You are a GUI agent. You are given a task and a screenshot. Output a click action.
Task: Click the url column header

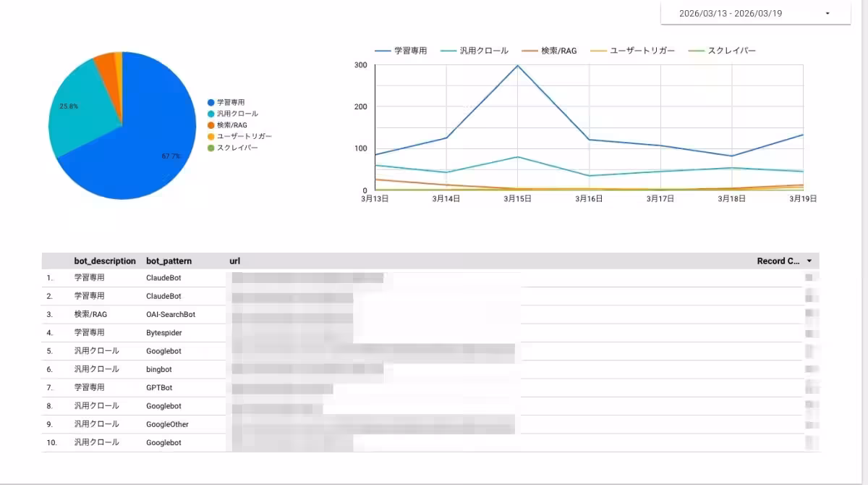pyautogui.click(x=234, y=261)
